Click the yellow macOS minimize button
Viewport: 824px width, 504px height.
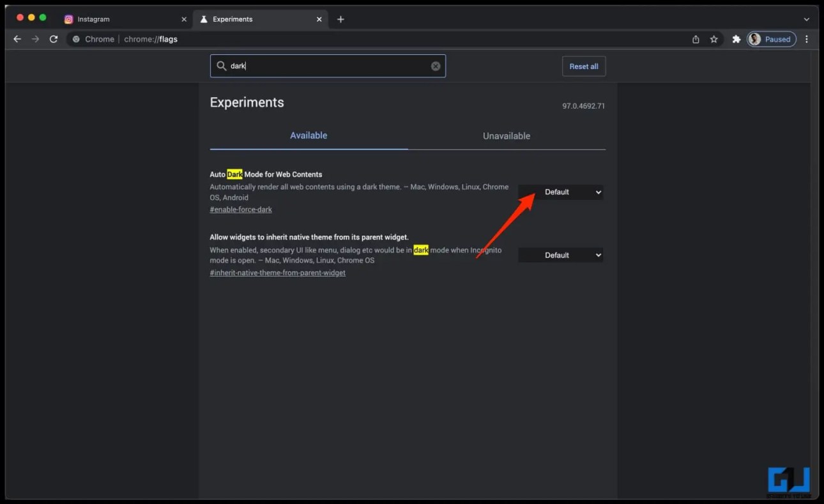[x=31, y=17]
